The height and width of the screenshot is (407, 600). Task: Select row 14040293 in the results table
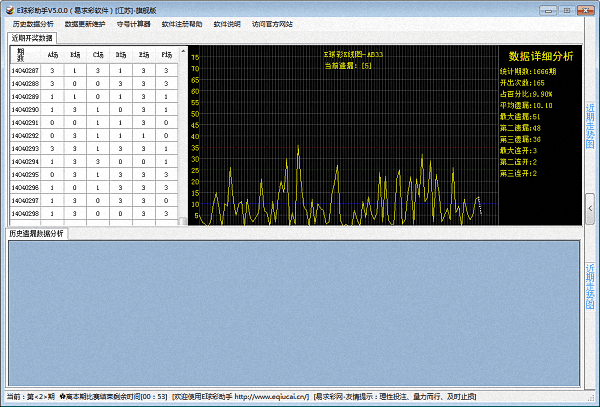pos(94,148)
